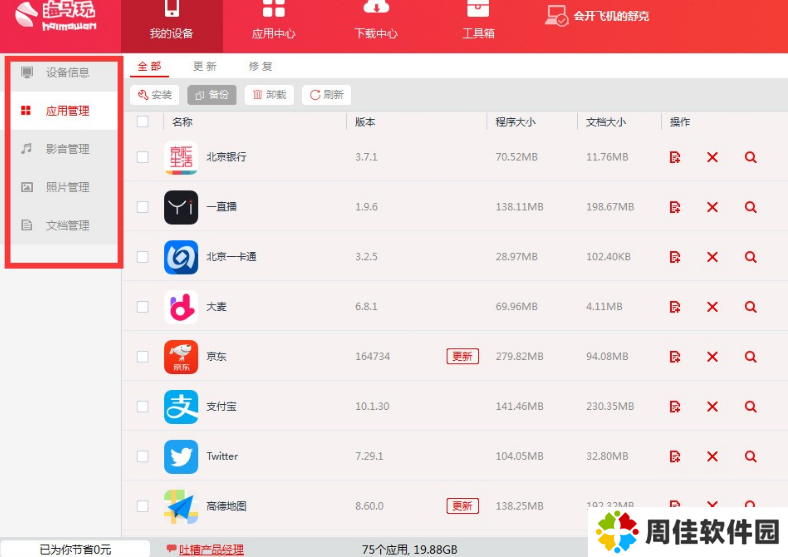Image resolution: width=788 pixels, height=557 pixels.
Task: Click the 文档大小 column header
Action: pos(606,122)
